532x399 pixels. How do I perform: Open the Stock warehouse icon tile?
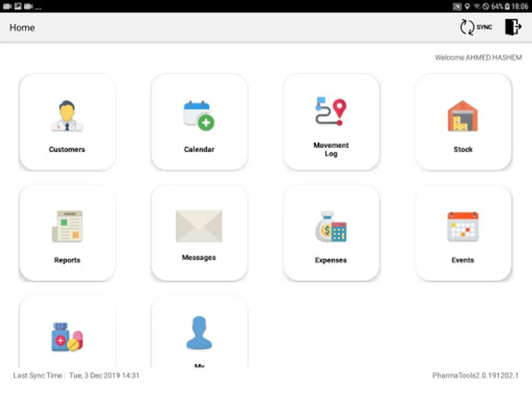click(463, 121)
